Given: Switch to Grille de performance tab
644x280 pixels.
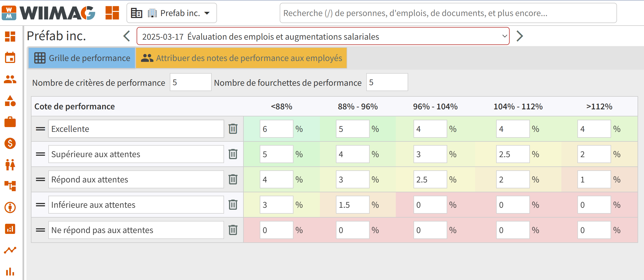Looking at the screenshot, I should click(x=82, y=58).
